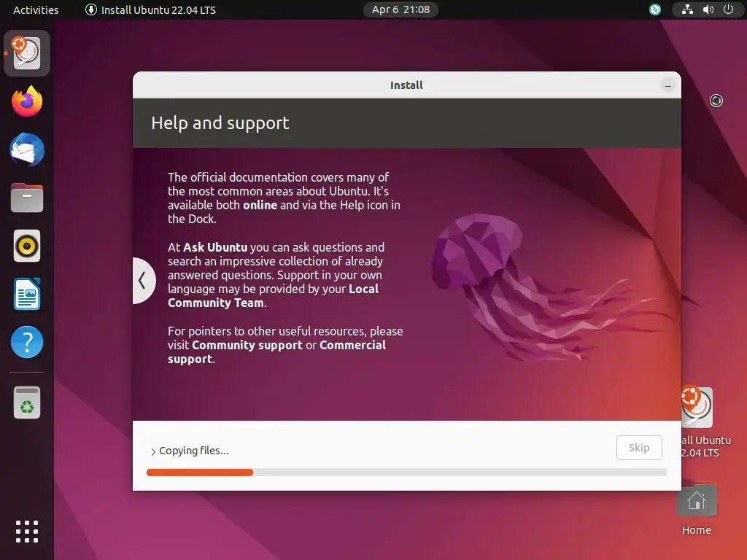Viewport: 747px width, 560px height.
Task: Open the Install Ubuntu 22.04 LTS app menu
Action: coord(150,9)
